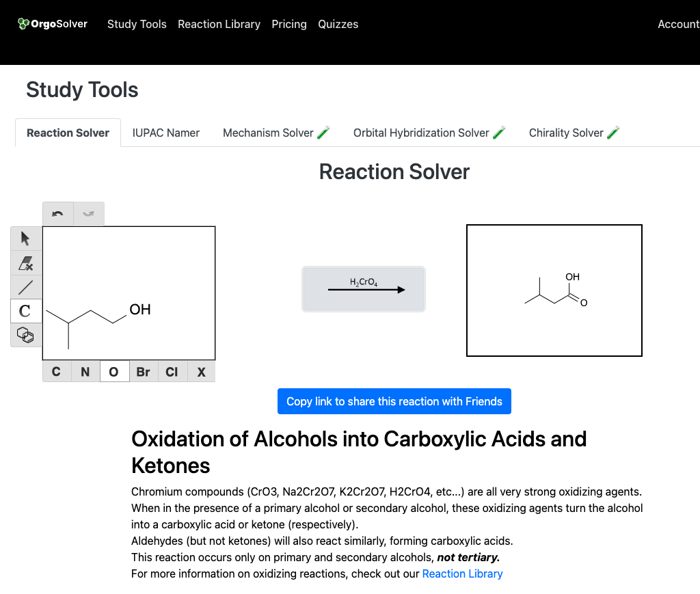Click the flask icon beside Chirality Solver
The width and height of the screenshot is (700, 594).
[x=613, y=132]
